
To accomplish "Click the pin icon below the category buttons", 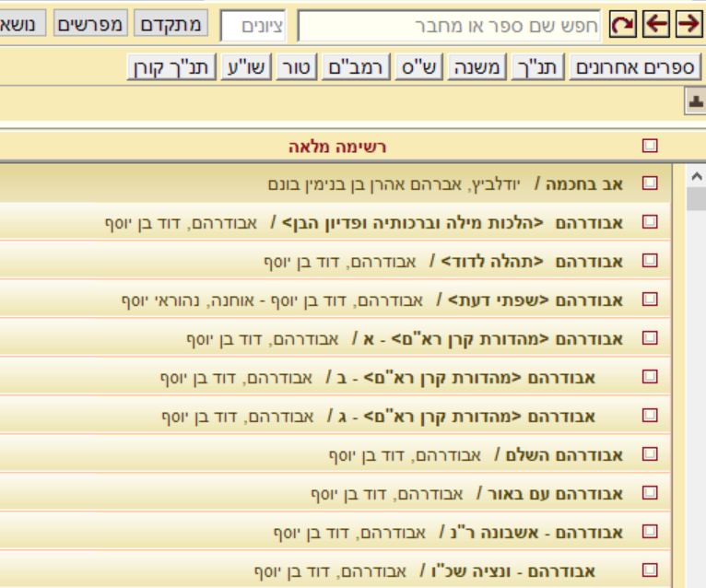I will [695, 101].
